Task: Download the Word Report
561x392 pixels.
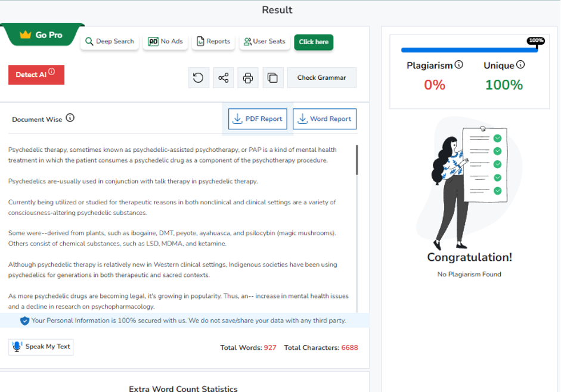Action: pyautogui.click(x=324, y=119)
